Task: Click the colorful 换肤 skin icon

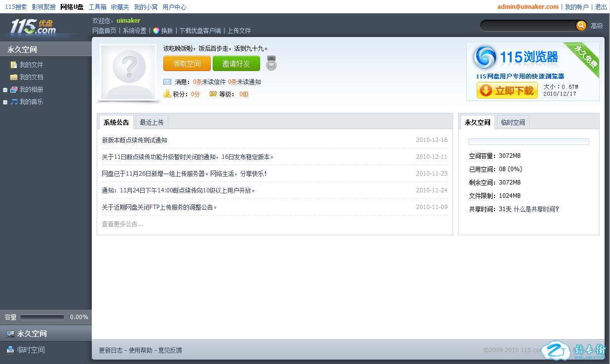Action: [156, 31]
